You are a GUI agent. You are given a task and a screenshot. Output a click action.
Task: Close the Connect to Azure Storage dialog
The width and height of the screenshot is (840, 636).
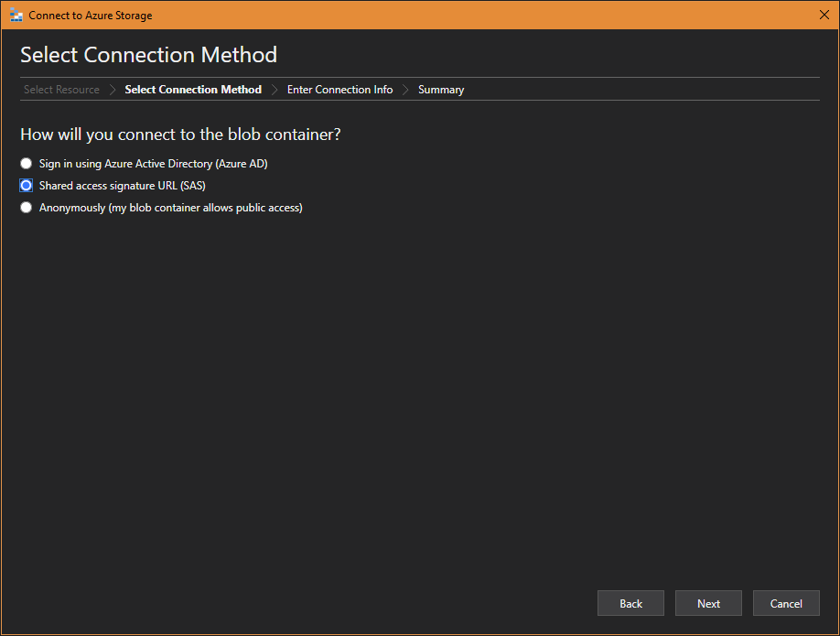[x=824, y=15]
